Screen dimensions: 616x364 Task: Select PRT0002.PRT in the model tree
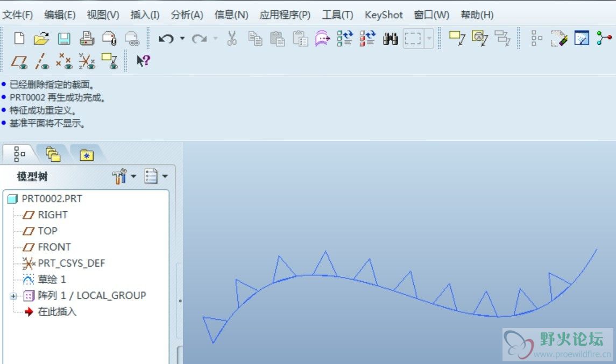point(52,199)
